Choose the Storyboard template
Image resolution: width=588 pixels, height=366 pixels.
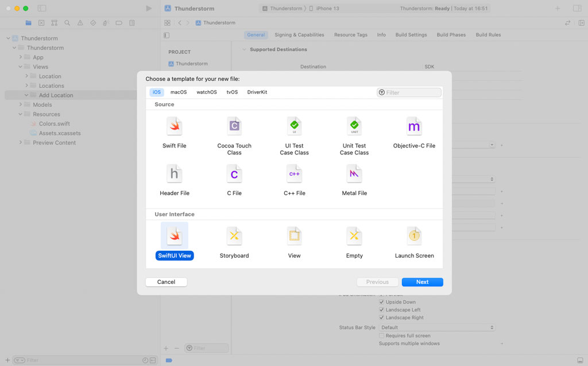(234, 236)
